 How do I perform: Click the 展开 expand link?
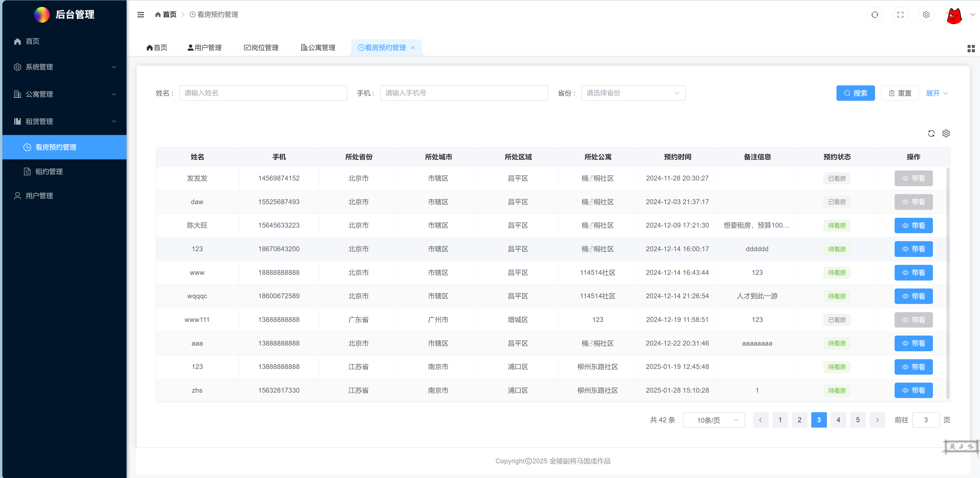(x=937, y=93)
